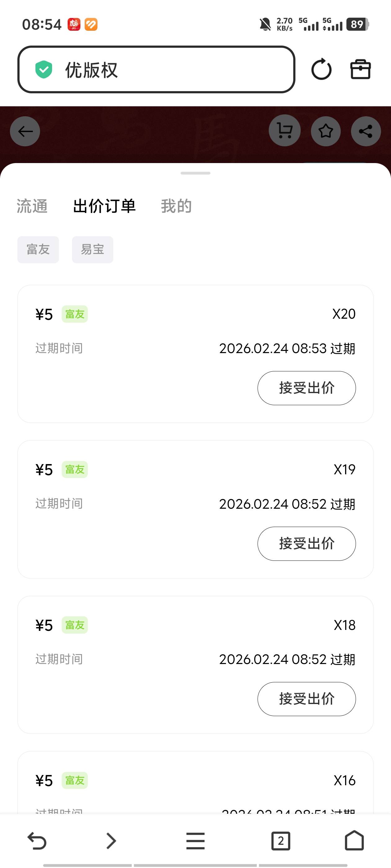Screen dimensions: 391x868
Task: Select the 出价订单 tab
Action: [x=104, y=206]
